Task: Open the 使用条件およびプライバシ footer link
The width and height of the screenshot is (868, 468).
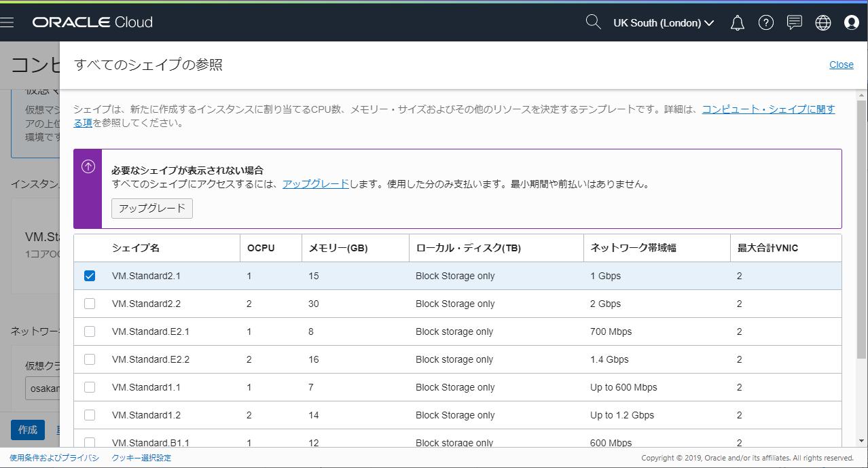Action: [54, 458]
